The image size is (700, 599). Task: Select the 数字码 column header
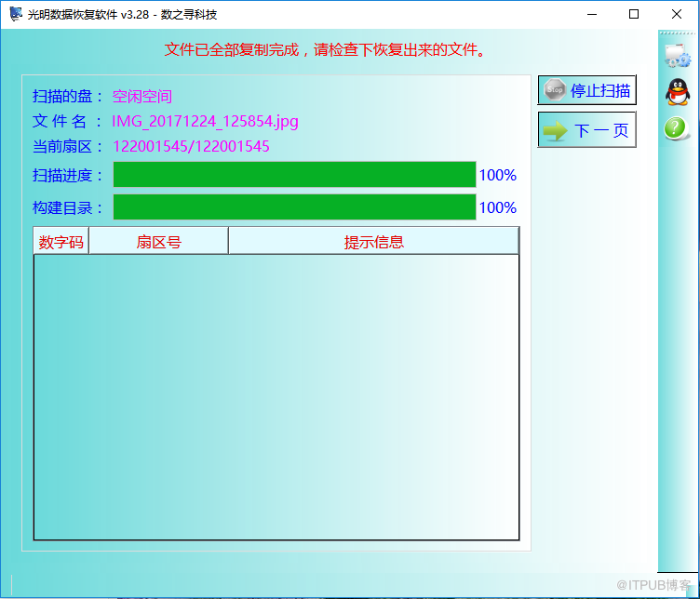(61, 241)
